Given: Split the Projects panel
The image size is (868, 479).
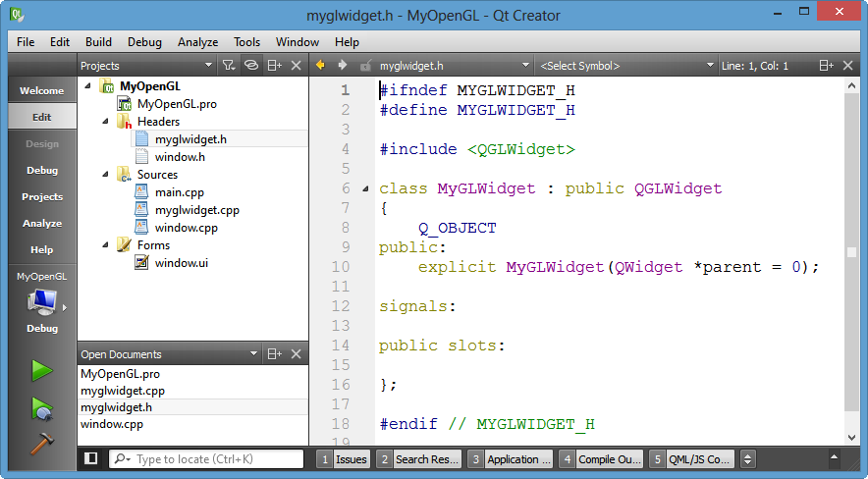Looking at the screenshot, I should coord(275,65).
